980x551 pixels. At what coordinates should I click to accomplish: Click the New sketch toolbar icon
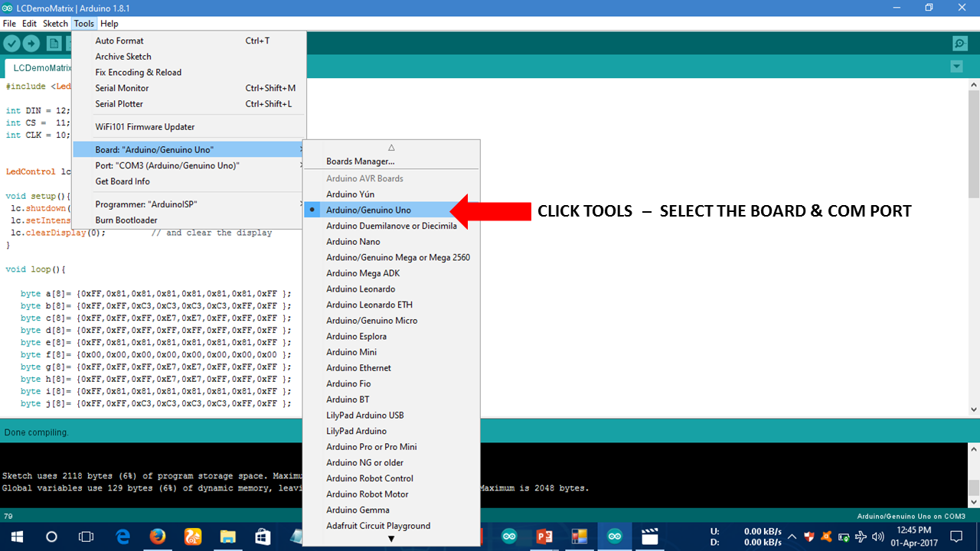[x=54, y=44]
